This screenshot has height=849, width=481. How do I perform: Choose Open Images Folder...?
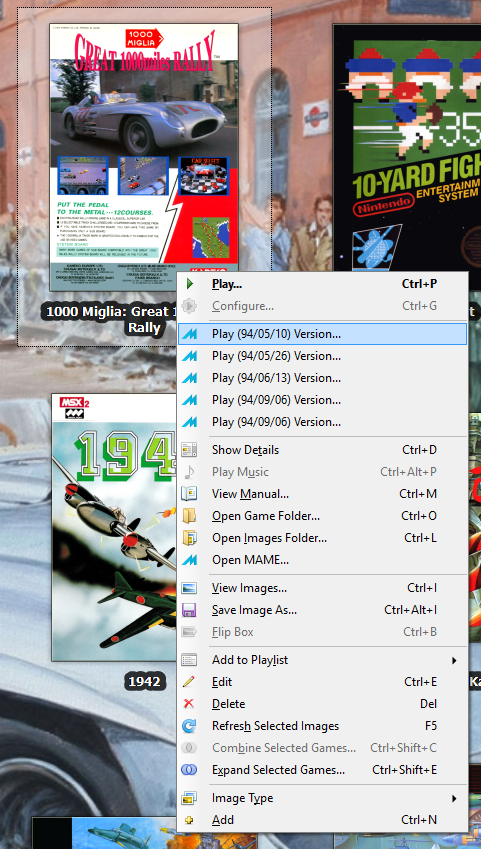pos(322,538)
